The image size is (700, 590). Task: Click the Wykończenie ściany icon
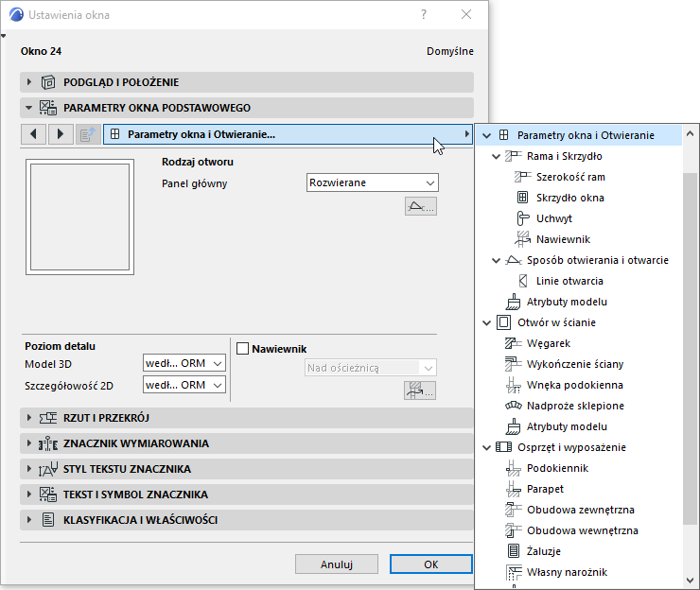coord(513,364)
